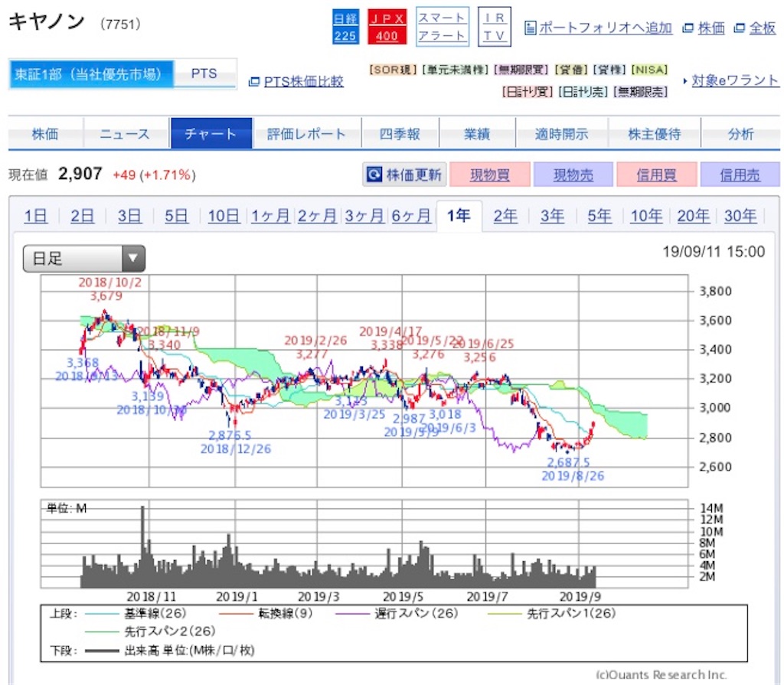Click the current price 2,907

coord(80,174)
